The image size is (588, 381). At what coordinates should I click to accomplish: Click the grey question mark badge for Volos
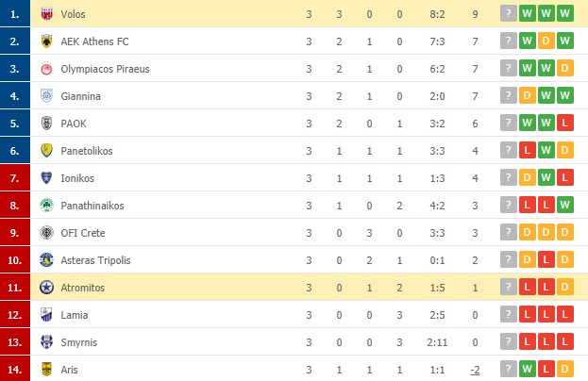click(x=511, y=14)
